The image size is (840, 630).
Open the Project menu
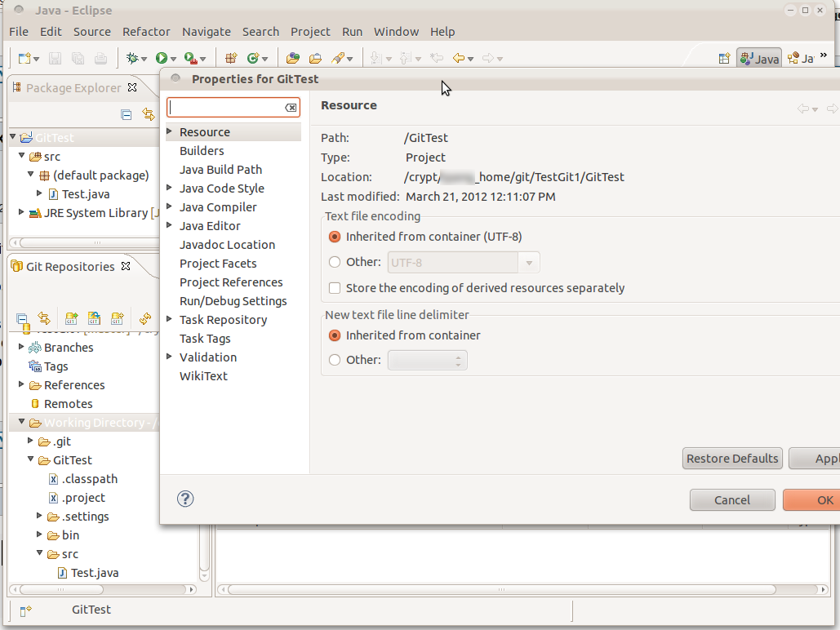tap(310, 32)
